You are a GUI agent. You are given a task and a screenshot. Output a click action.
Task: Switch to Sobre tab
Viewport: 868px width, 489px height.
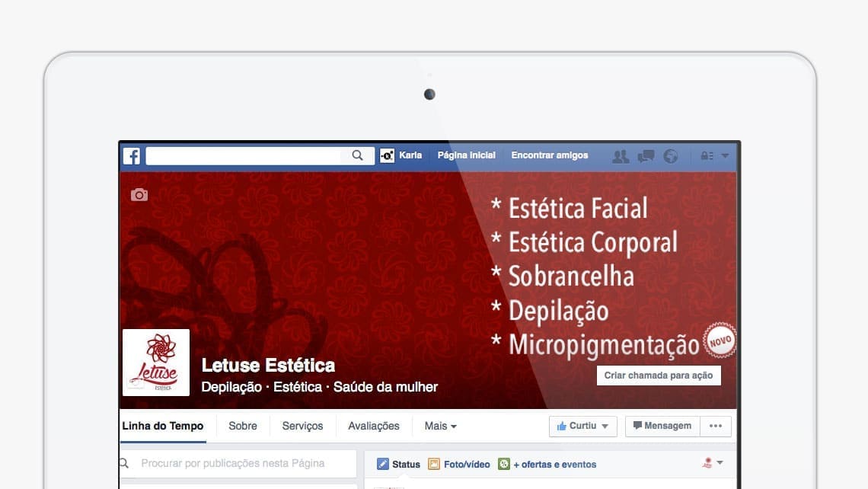point(242,426)
